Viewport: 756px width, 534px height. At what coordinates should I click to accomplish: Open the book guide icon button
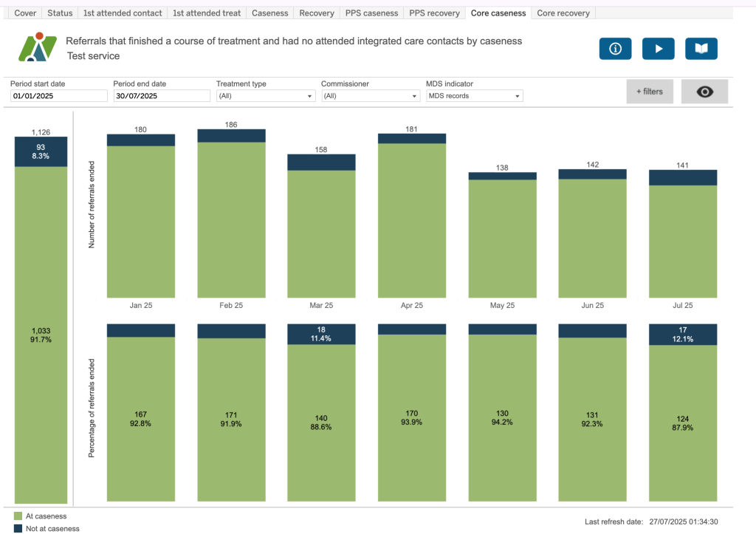(x=701, y=49)
